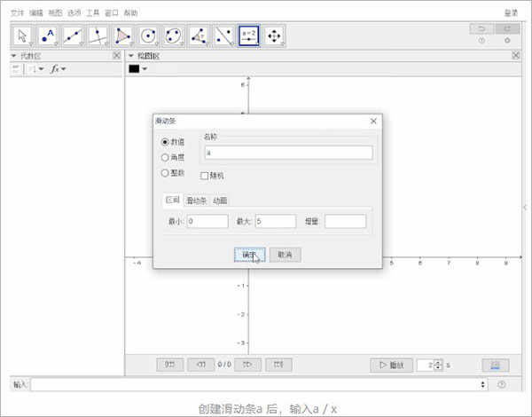532x417 pixels.
Task: Collapse the Graphics view header triangle
Action: (130, 56)
